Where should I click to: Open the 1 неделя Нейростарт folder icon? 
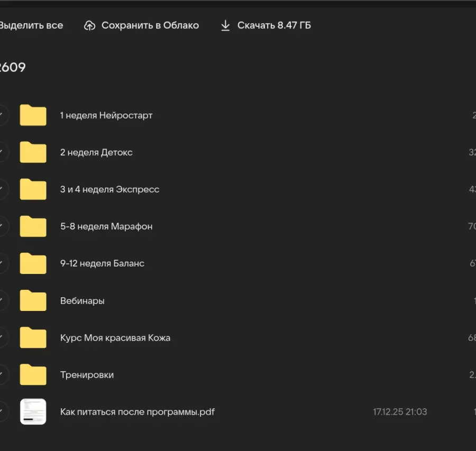tap(33, 115)
